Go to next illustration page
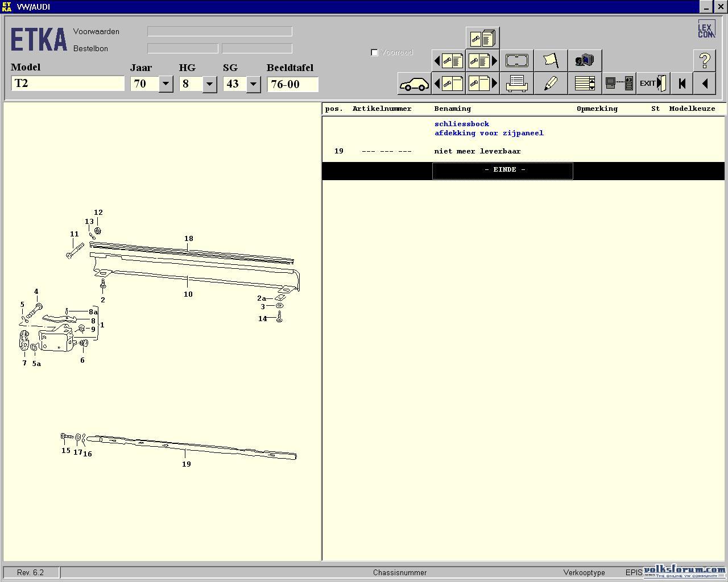 pos(482,84)
